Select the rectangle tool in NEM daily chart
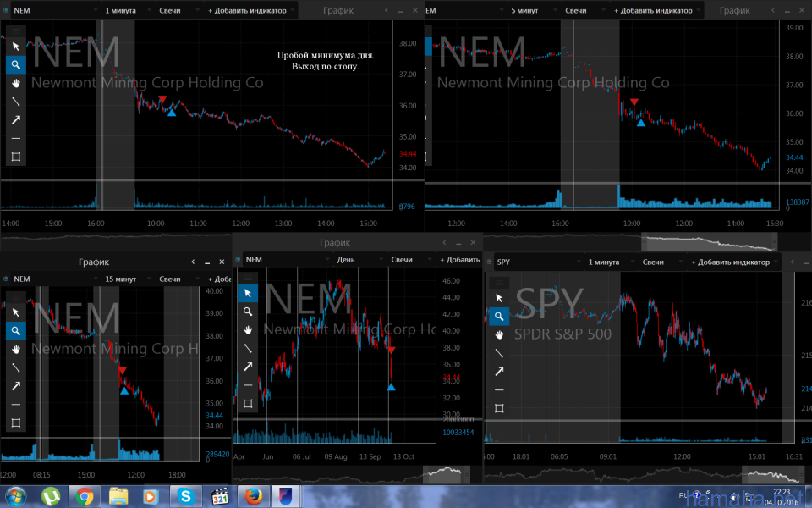Viewport: 812px width, 508px height. (x=248, y=403)
